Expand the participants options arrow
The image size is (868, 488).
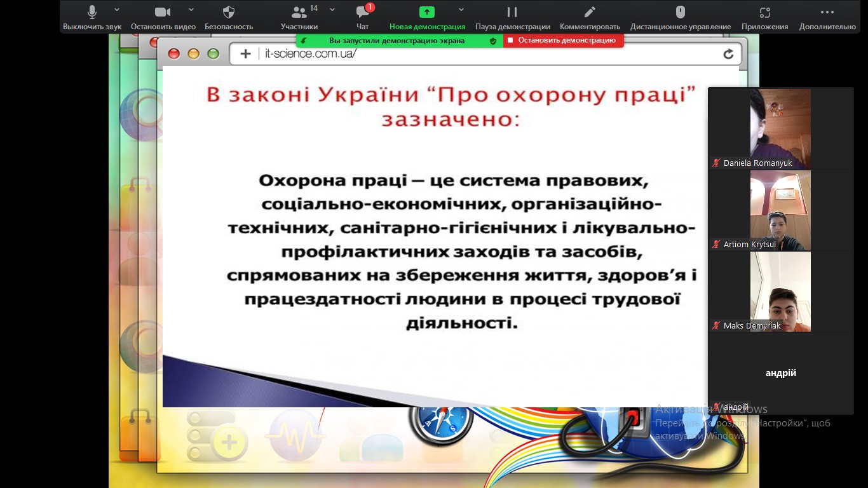[x=332, y=10]
